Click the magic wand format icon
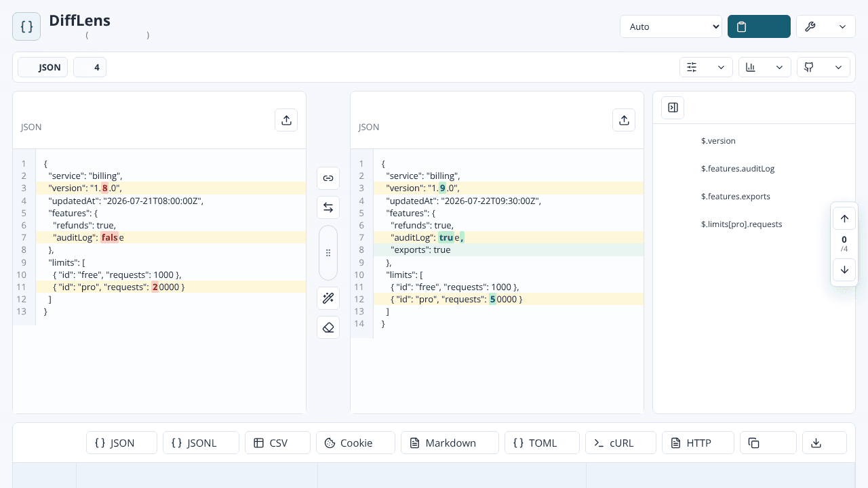Image resolution: width=868 pixels, height=488 pixels. pyautogui.click(x=328, y=298)
